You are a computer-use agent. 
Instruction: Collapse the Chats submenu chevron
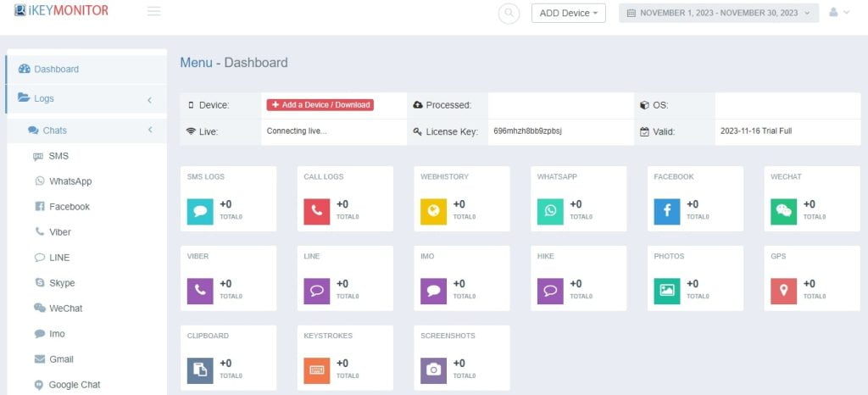click(150, 130)
